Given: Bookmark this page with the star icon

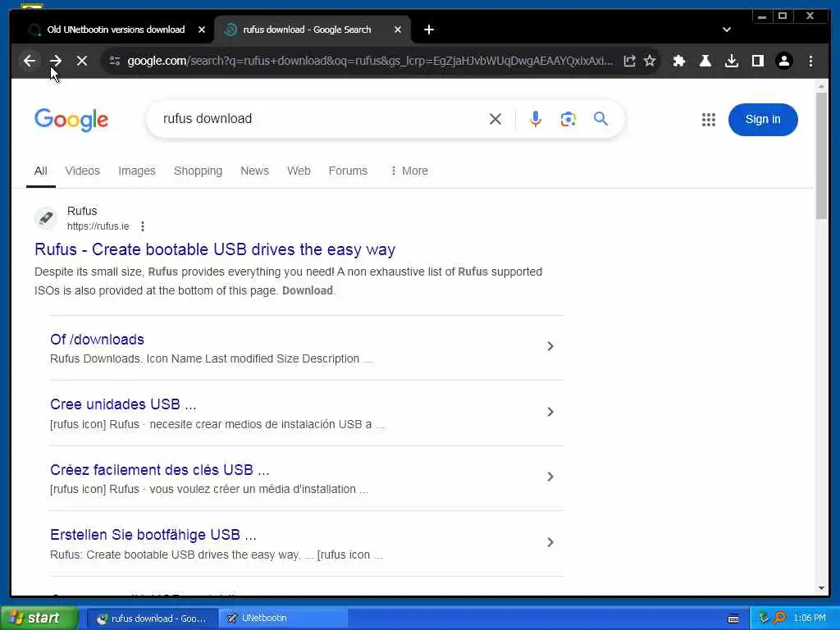Looking at the screenshot, I should pyautogui.click(x=650, y=61).
